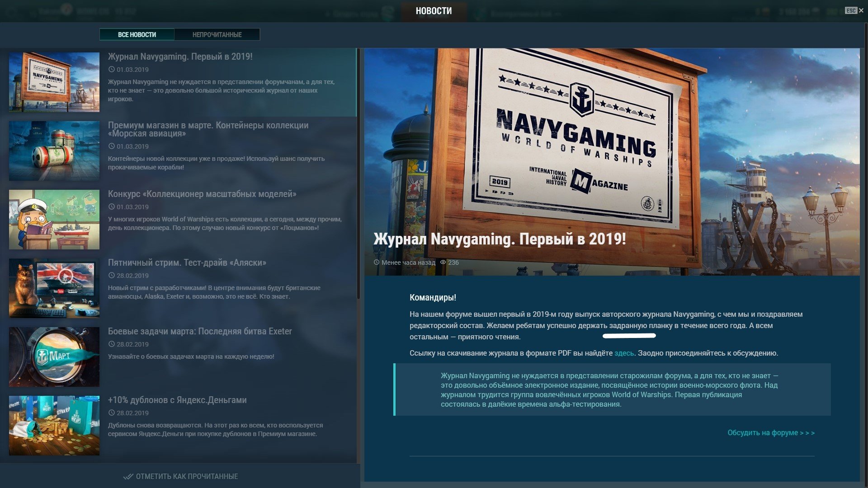Click the news list vertical scrollbar
The width and height of the screenshot is (868, 488).
point(359,174)
